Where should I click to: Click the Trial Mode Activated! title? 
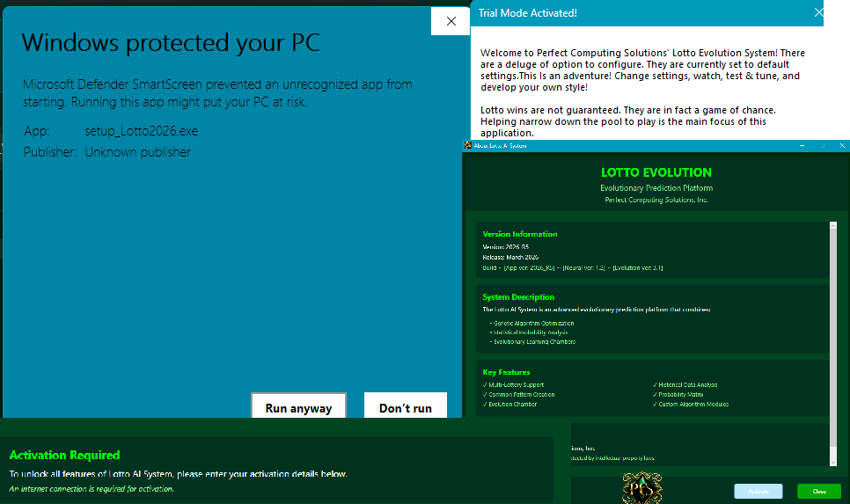[x=527, y=13]
